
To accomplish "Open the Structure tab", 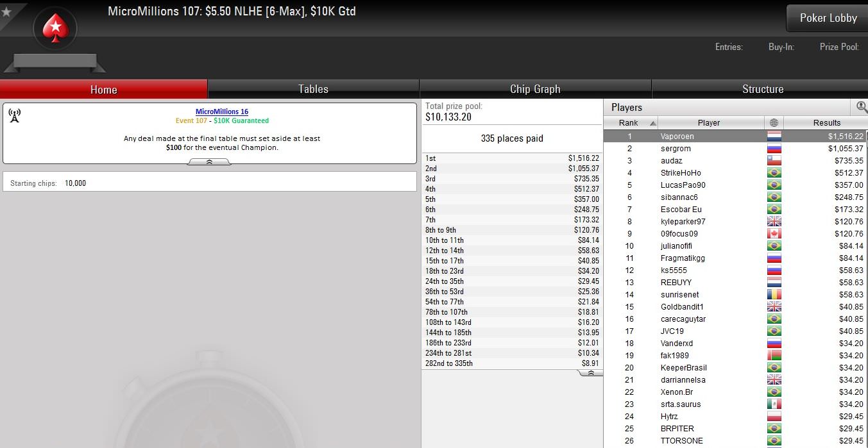I will [763, 89].
